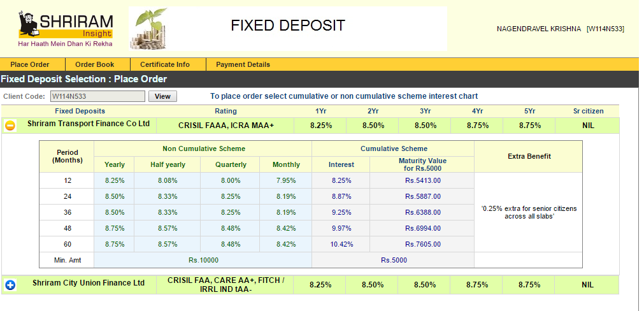Pick the 36-month Quarterly 8.25% rate

point(231,212)
